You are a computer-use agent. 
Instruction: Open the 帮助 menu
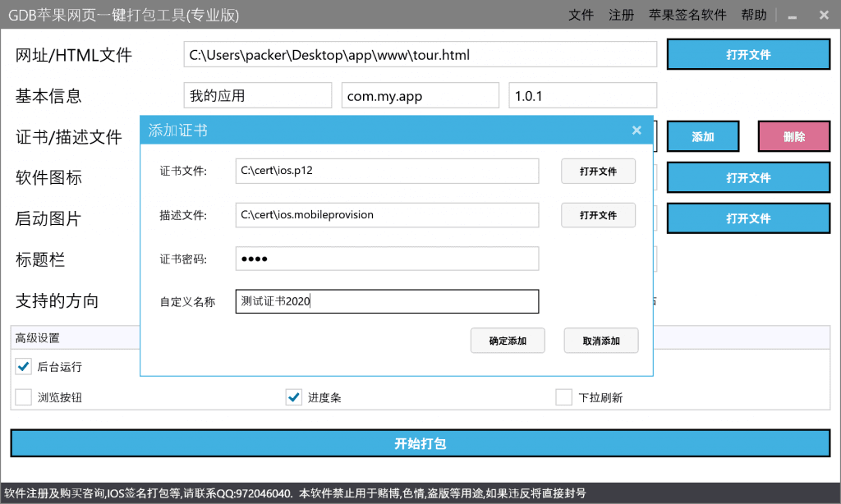point(753,15)
